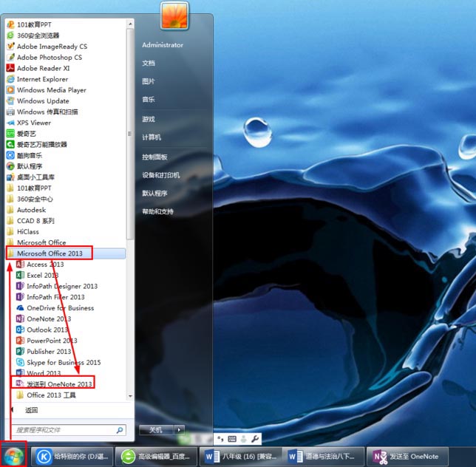476x467 pixels.
Task: Open 音乐 in the Start menu
Action: [149, 100]
